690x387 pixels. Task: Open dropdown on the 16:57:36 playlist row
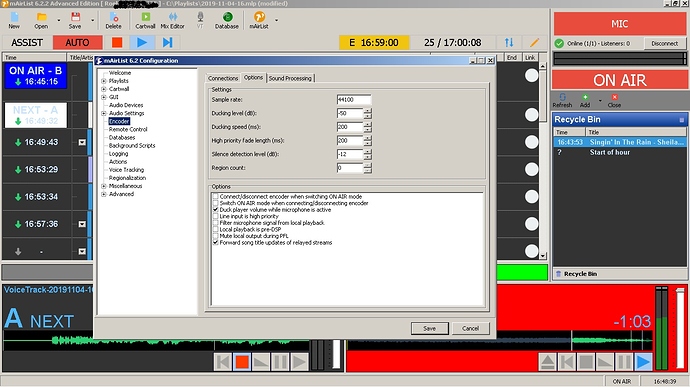[82, 224]
